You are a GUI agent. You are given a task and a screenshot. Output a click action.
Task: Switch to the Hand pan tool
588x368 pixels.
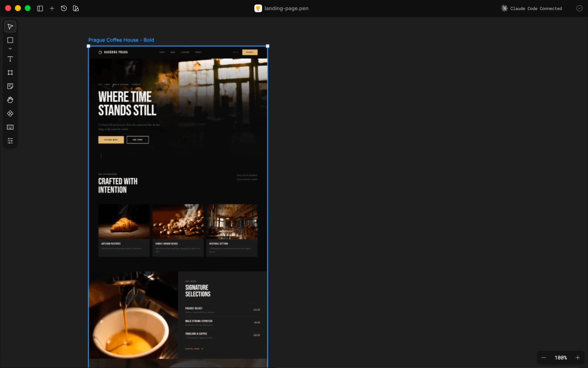[x=10, y=100]
